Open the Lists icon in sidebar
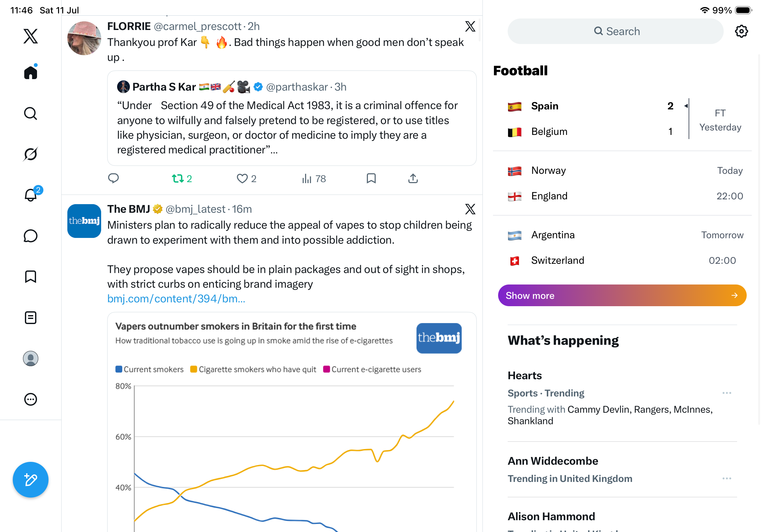Viewport: 762px width, 532px height. [31, 317]
